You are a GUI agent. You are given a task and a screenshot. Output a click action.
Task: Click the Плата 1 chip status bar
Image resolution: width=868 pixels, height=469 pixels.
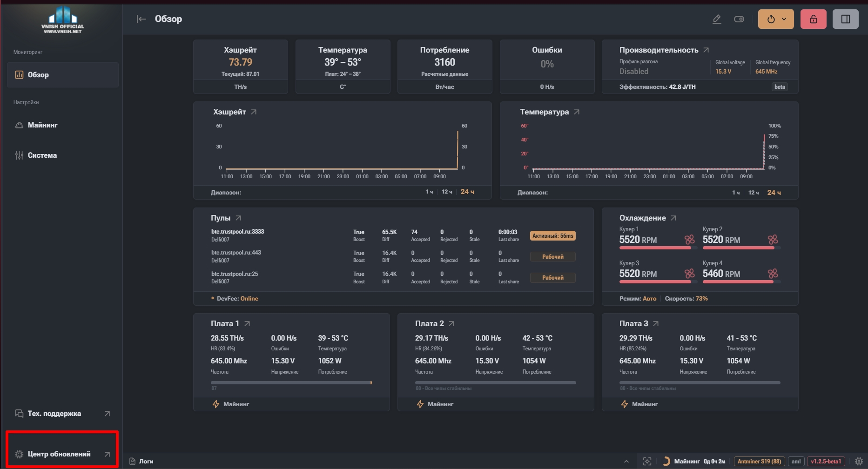291,383
